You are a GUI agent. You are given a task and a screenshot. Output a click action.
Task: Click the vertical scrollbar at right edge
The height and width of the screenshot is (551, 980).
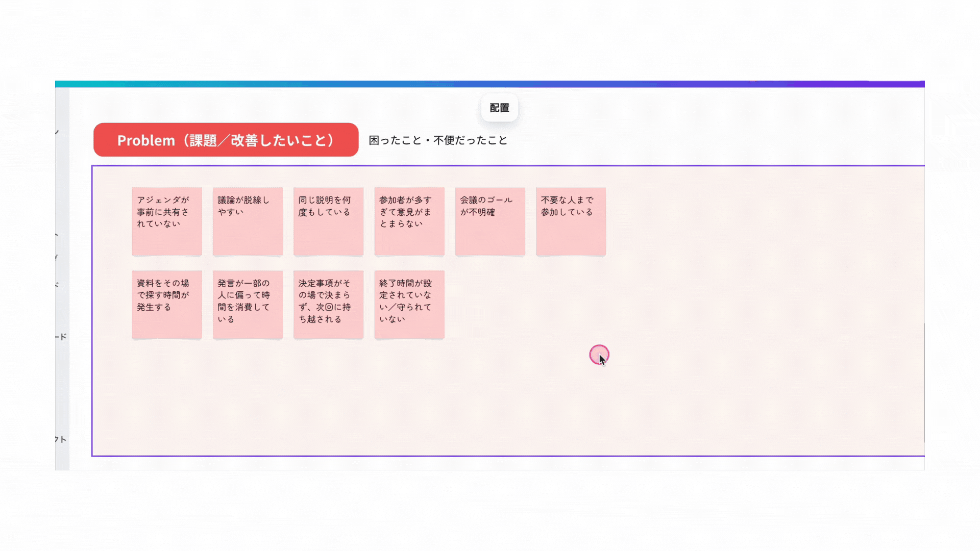(x=924, y=383)
